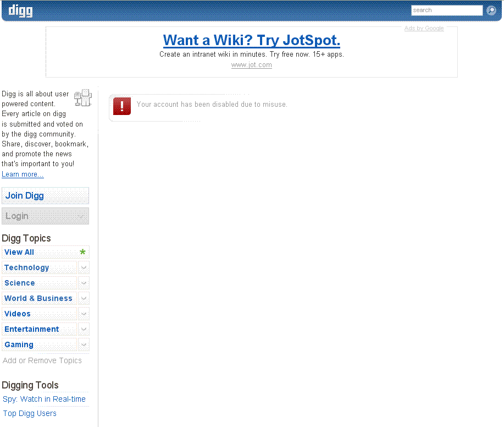
Task: Click the Digging Tools heading
Action: [30, 385]
